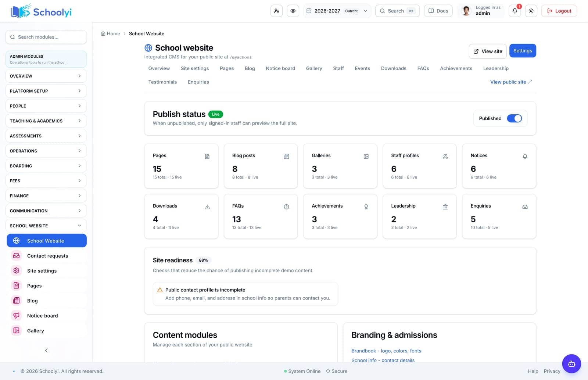
Task: Collapse the SCHOOL WEBSITE module group
Action: 46,226
